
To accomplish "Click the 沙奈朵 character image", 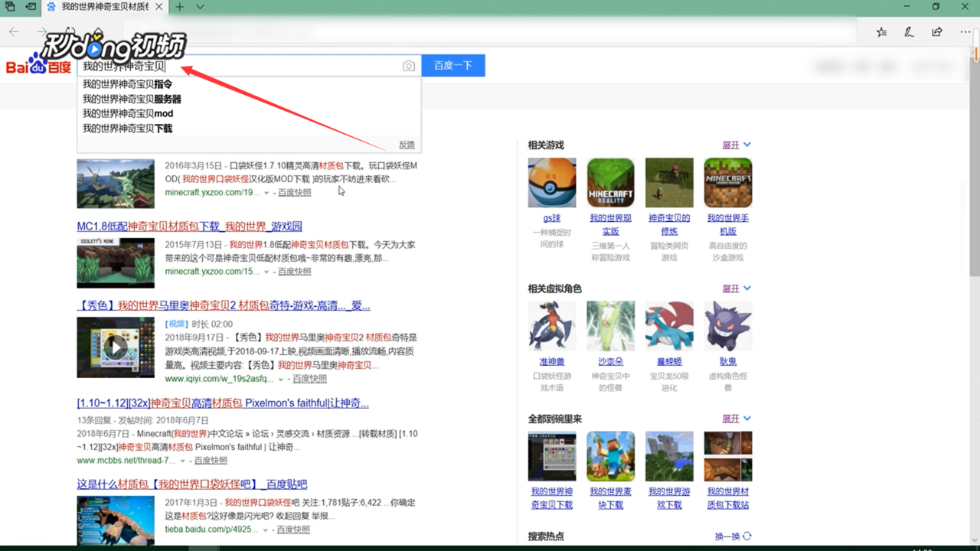I will 611,326.
